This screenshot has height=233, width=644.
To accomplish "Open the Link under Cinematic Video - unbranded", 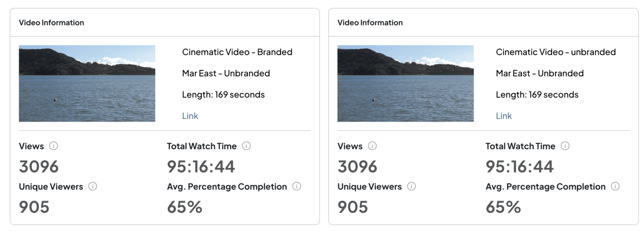I will (504, 116).
